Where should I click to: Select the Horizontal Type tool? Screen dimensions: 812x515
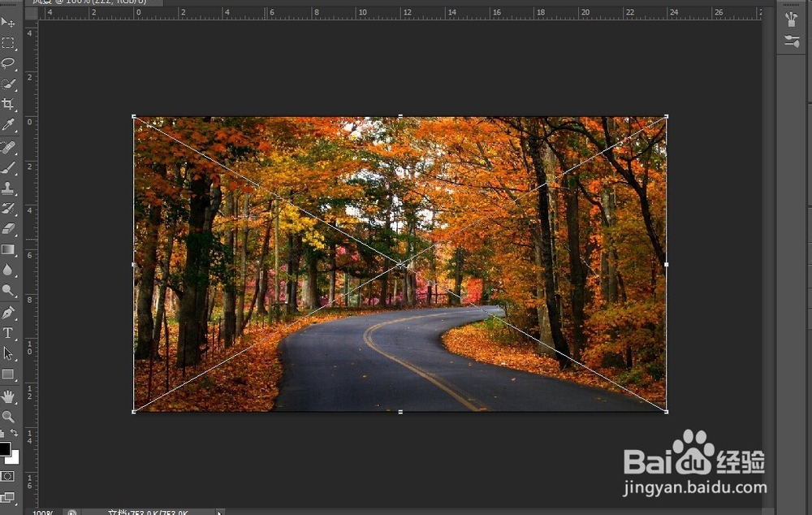[8, 333]
